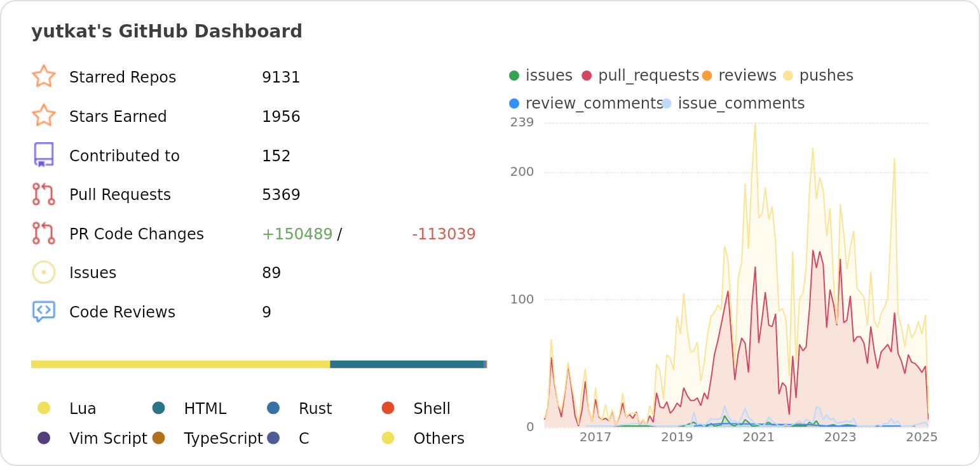This screenshot has width=980, height=466.
Task: Click the deletions count -113039
Action: (x=444, y=234)
